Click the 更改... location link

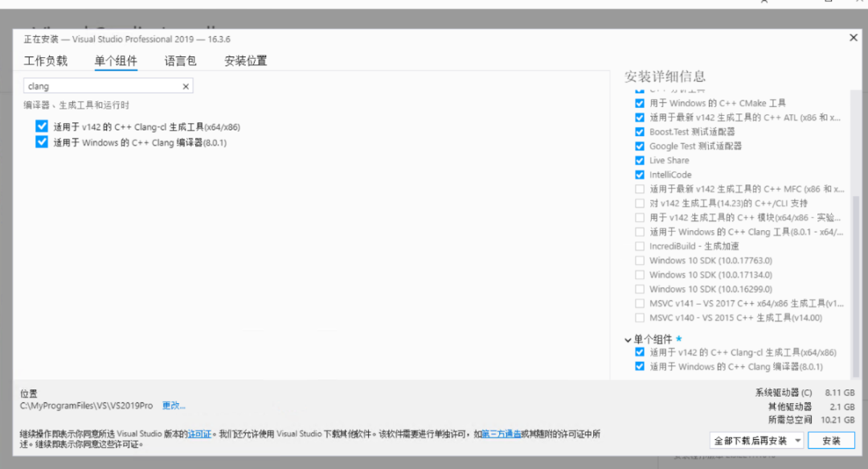(174, 405)
